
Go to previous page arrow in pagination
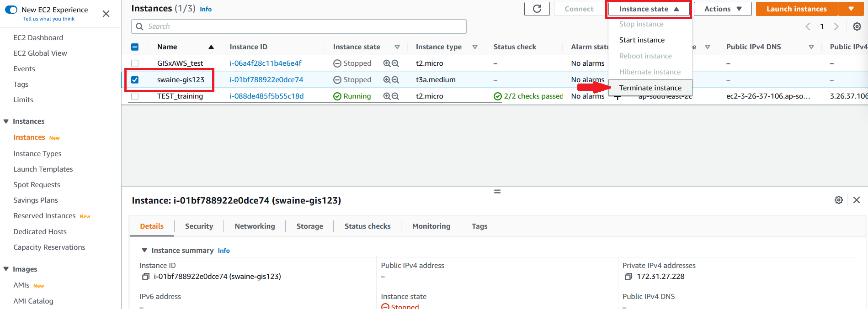[808, 26]
